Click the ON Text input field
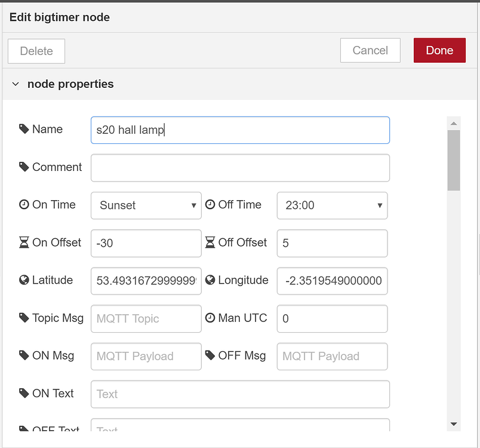 239,394
